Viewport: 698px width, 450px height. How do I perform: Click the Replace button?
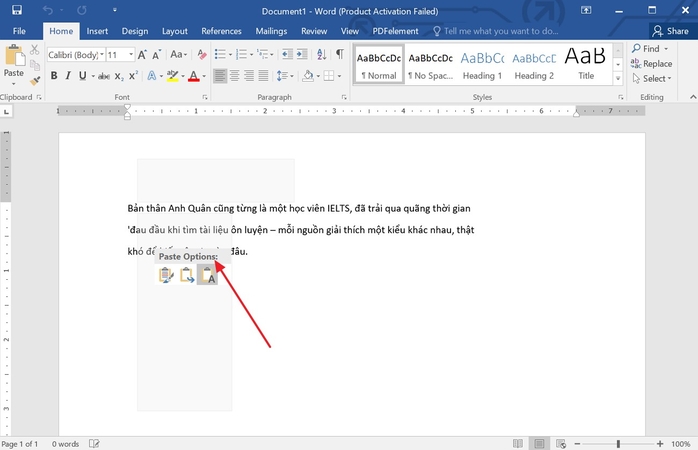tap(652, 64)
